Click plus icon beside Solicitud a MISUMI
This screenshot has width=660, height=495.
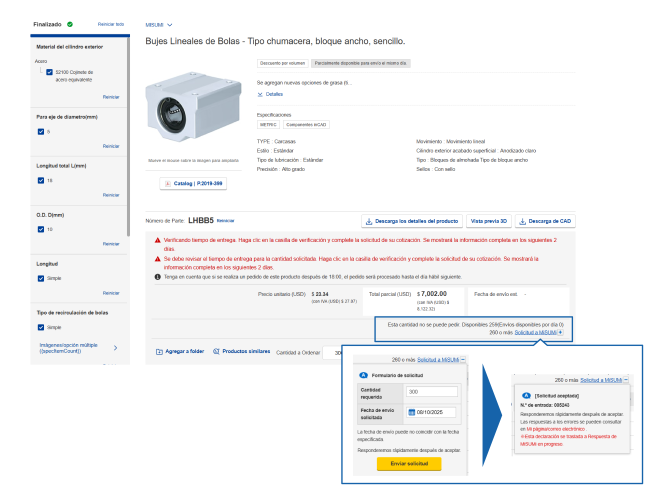click(562, 330)
